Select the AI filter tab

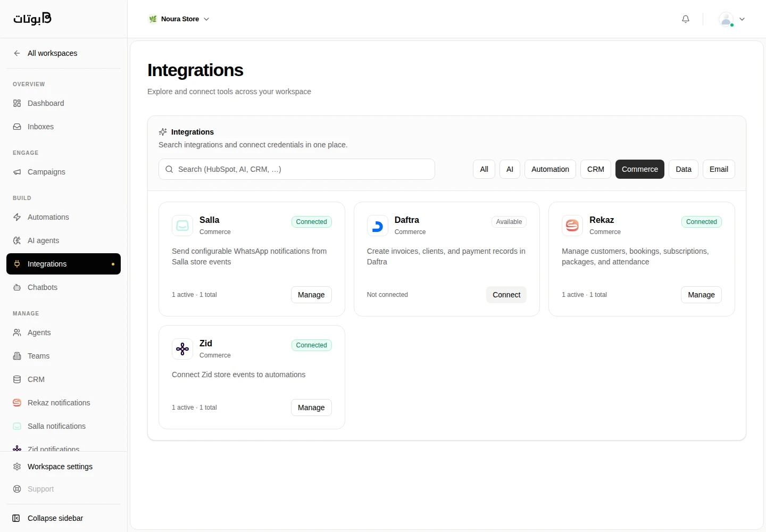click(510, 169)
